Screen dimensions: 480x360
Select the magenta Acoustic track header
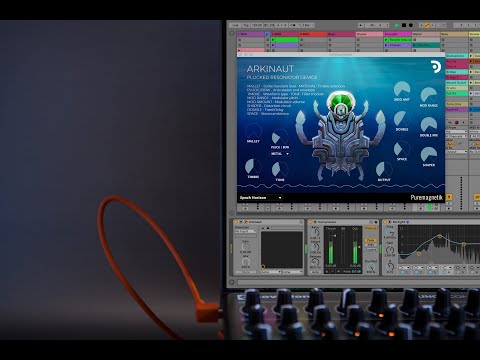398,34
